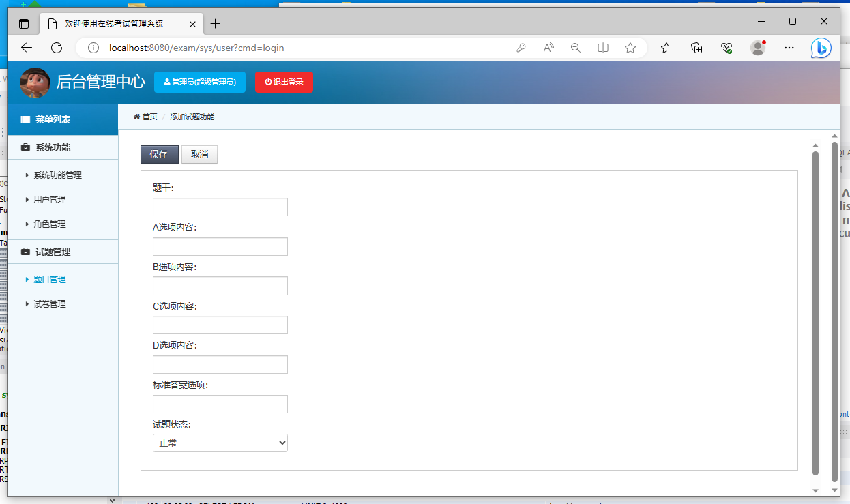Click the Zoom out magnifier icon
This screenshot has width=850, height=504.
tap(575, 48)
